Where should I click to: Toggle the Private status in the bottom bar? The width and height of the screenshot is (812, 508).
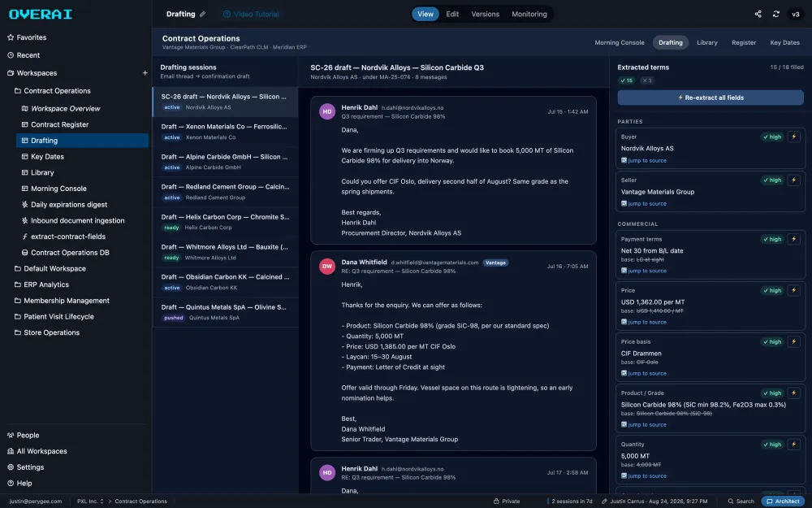coord(507,501)
